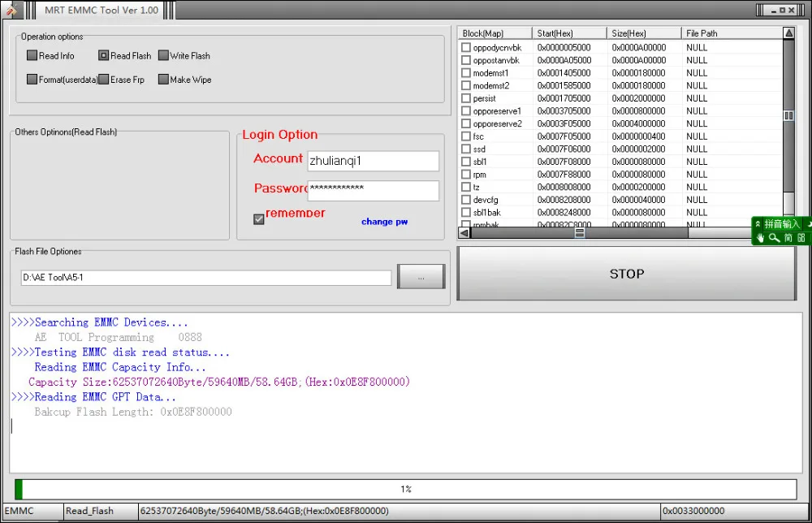
Task: Click the GB charset indicator in IME toolbar
Action: point(801,238)
